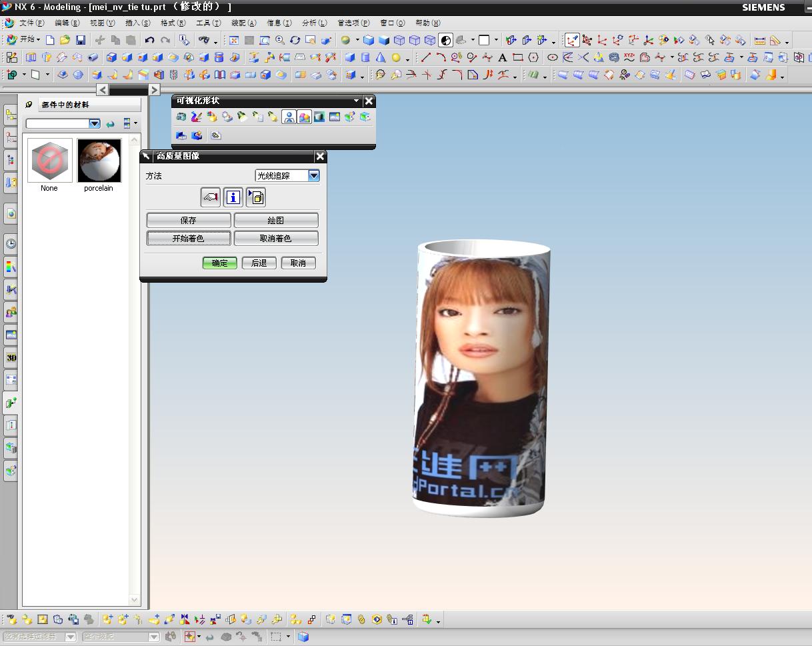Open the 文件(F) menu
Screen dimensions: 812x646
click(x=31, y=23)
